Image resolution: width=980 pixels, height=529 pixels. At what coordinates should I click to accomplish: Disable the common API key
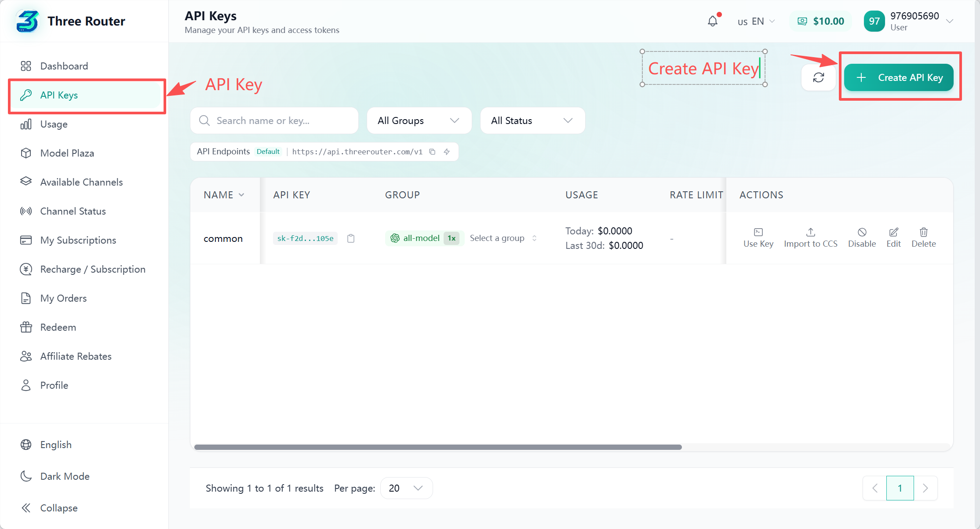(862, 238)
